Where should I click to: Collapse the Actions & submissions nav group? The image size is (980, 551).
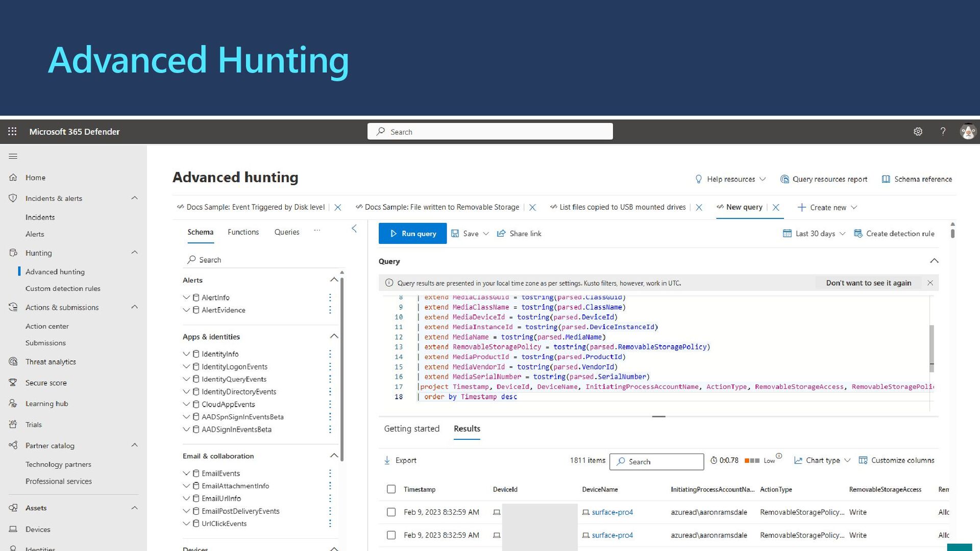(135, 307)
